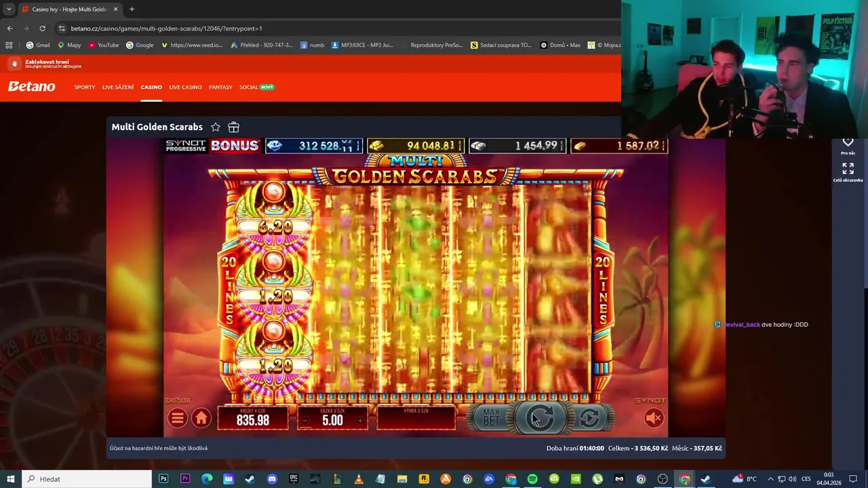This screenshot has height=488, width=868.
Task: Click the 5.00 bet amount display
Action: click(x=332, y=418)
